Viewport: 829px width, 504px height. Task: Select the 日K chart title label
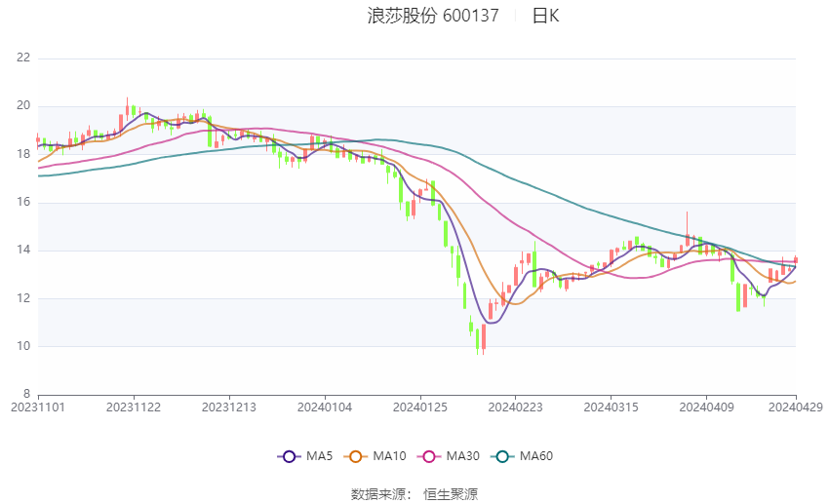(x=545, y=16)
